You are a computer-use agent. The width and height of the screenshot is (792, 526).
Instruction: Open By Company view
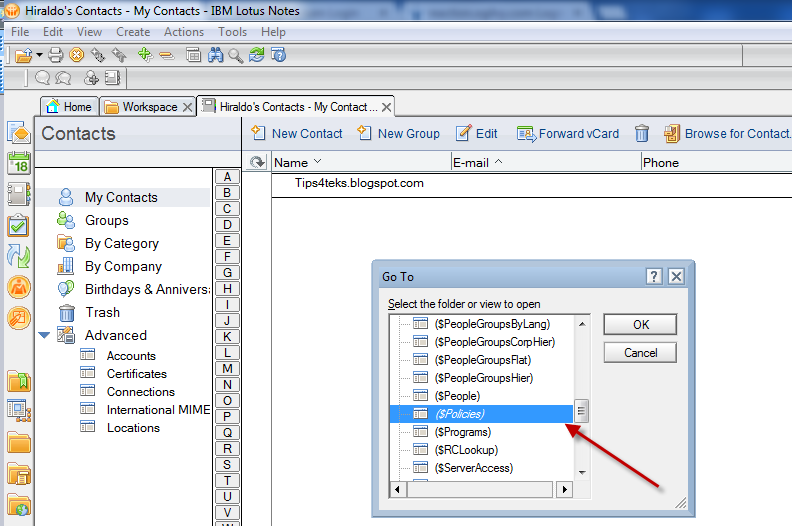(123, 266)
